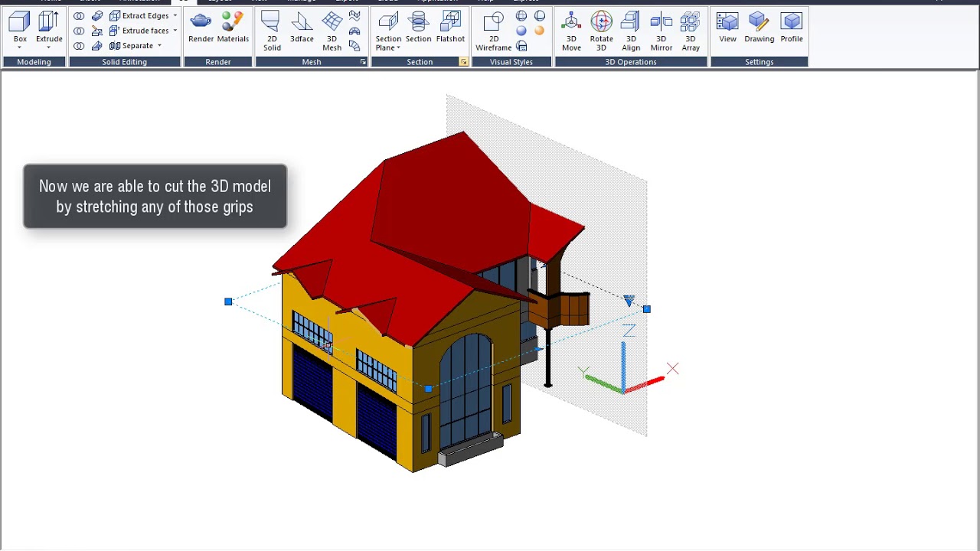Open Drawing settings
This screenshot has height=551, width=980.
click(759, 28)
